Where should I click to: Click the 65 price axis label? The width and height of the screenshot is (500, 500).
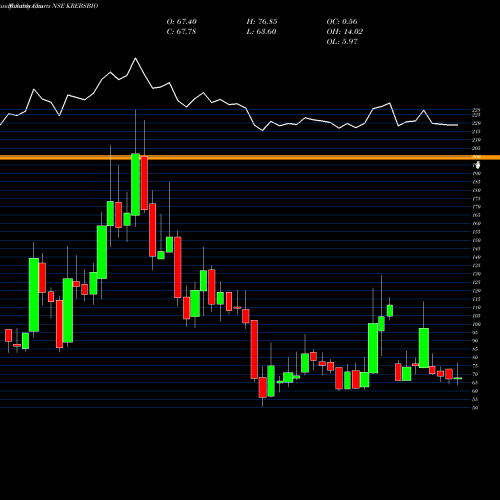coord(475,383)
